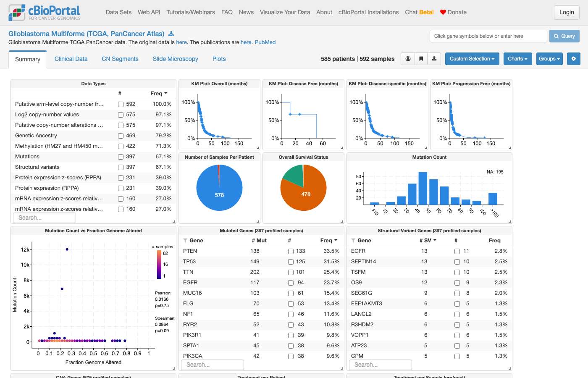Click resize handle of Mutation Count chart
Image resolution: width=588 pixels, height=378 pixels.
510,221
